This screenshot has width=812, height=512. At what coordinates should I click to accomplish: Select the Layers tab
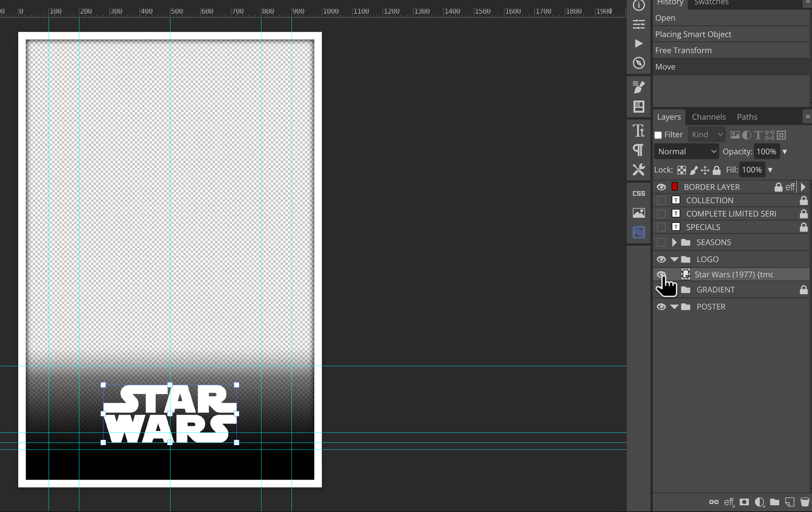click(x=669, y=117)
